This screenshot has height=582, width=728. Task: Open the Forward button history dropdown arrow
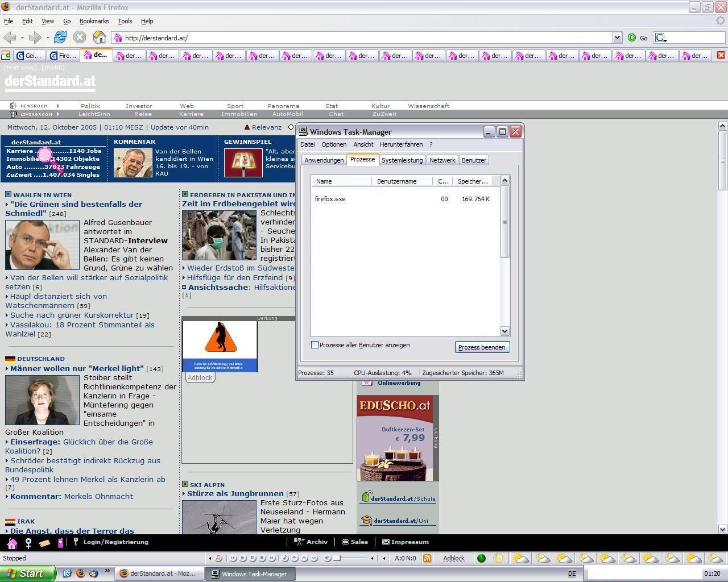pyautogui.click(x=48, y=38)
